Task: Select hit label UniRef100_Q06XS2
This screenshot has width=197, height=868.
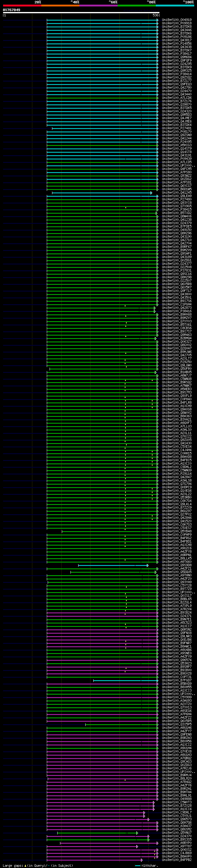Action: (x=177, y=850)
